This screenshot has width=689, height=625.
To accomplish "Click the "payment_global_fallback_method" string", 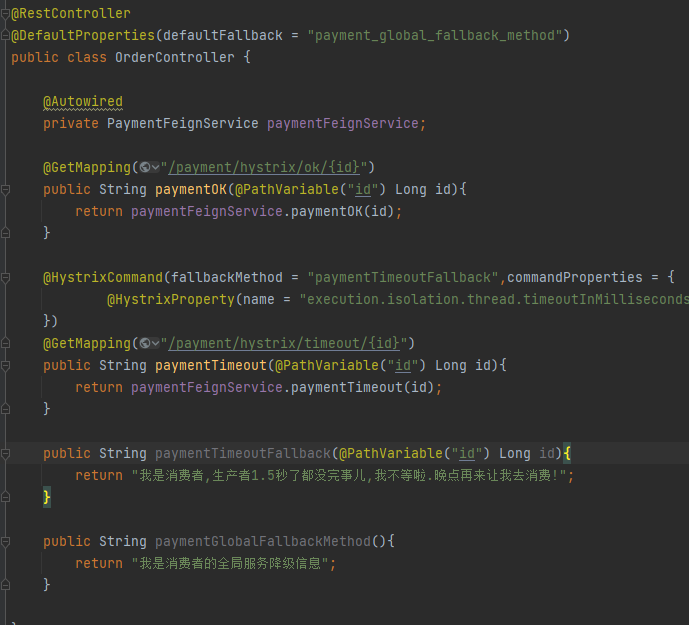I will (x=435, y=36).
